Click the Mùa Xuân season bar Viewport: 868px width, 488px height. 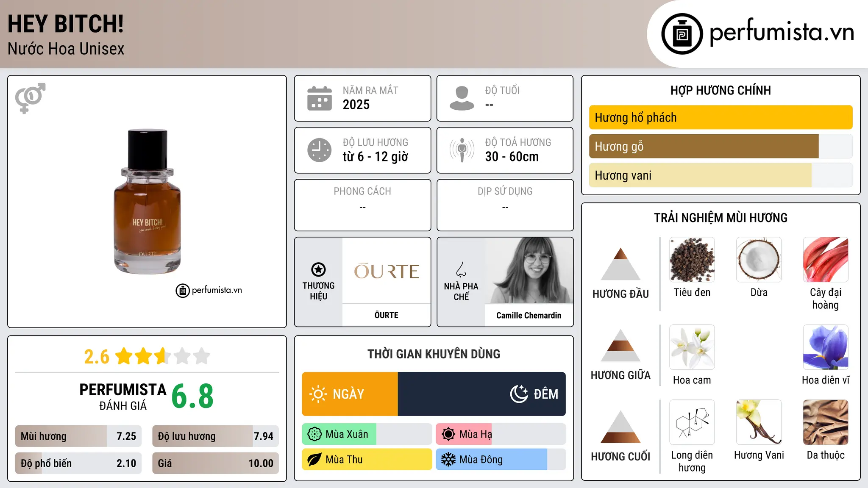pyautogui.click(x=367, y=434)
